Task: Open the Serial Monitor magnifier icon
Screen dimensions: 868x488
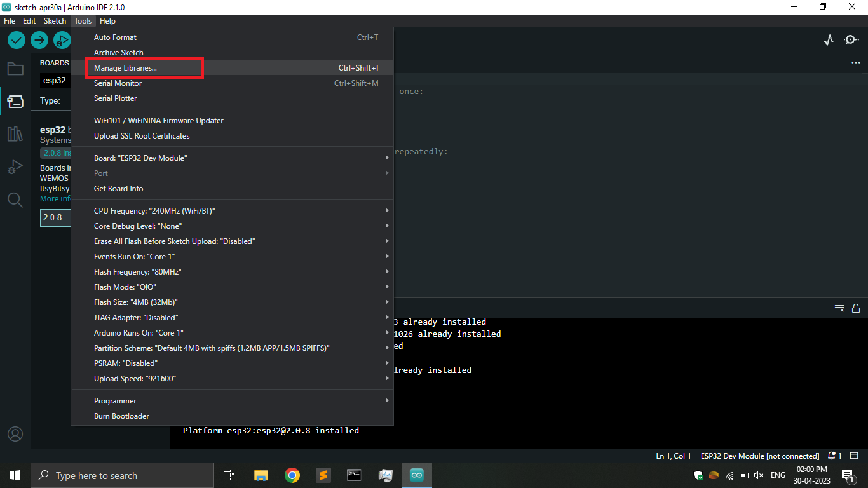Action: (x=851, y=39)
